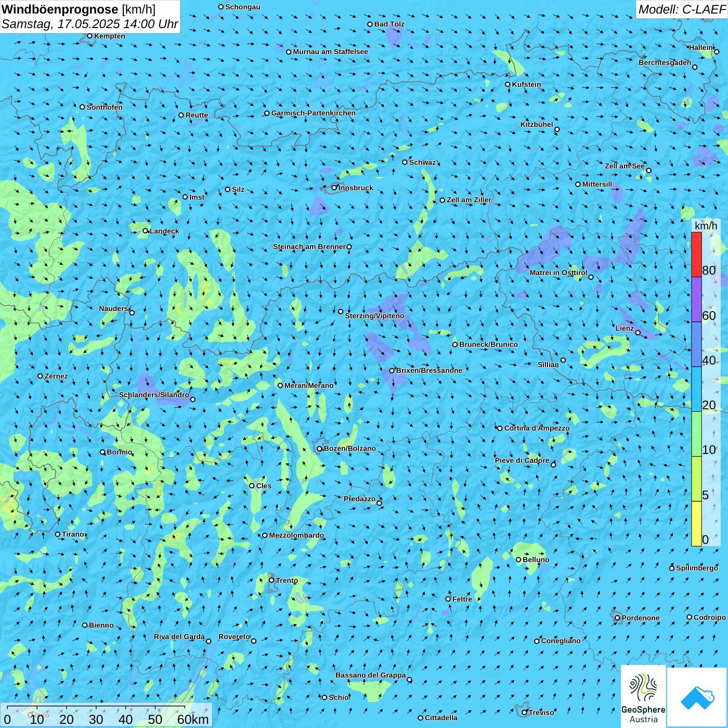Click the Sonthofen label
The height and width of the screenshot is (728, 728).
(105, 107)
